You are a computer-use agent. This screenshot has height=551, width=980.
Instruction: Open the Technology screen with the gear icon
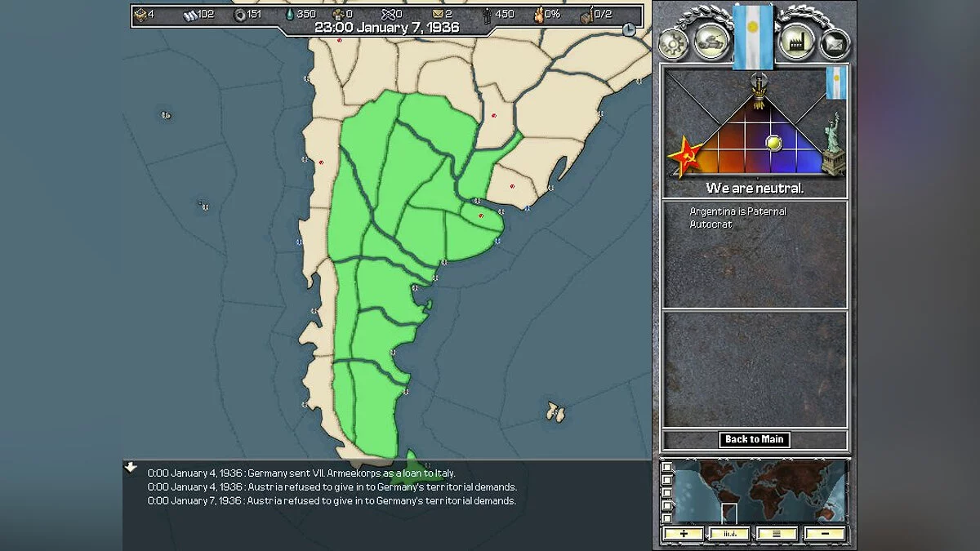click(671, 43)
